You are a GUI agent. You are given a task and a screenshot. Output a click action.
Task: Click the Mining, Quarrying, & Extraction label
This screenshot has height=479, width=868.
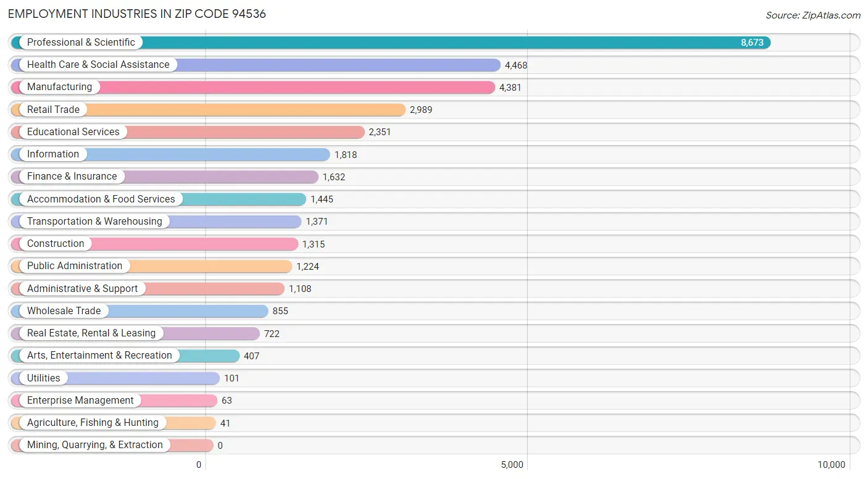pyautogui.click(x=95, y=445)
